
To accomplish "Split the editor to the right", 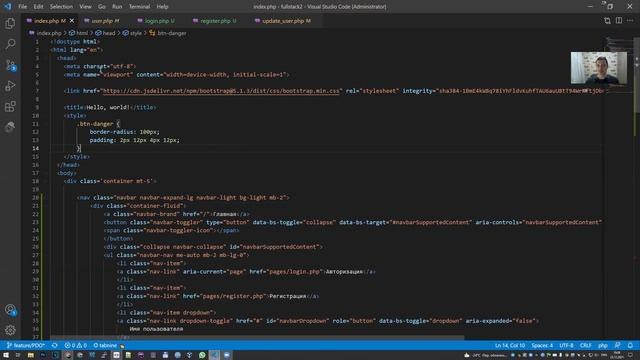I will pyautogui.click(x=619, y=20).
